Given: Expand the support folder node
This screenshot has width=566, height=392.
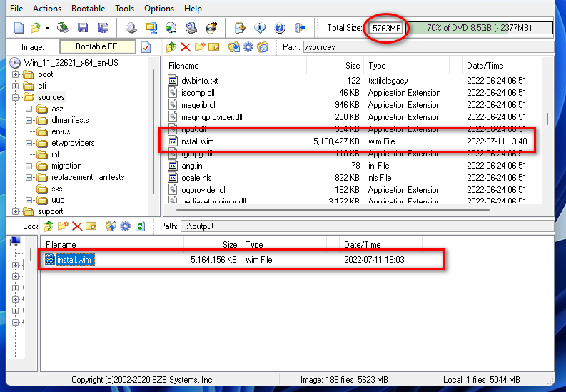Looking at the screenshot, I should click(15, 212).
